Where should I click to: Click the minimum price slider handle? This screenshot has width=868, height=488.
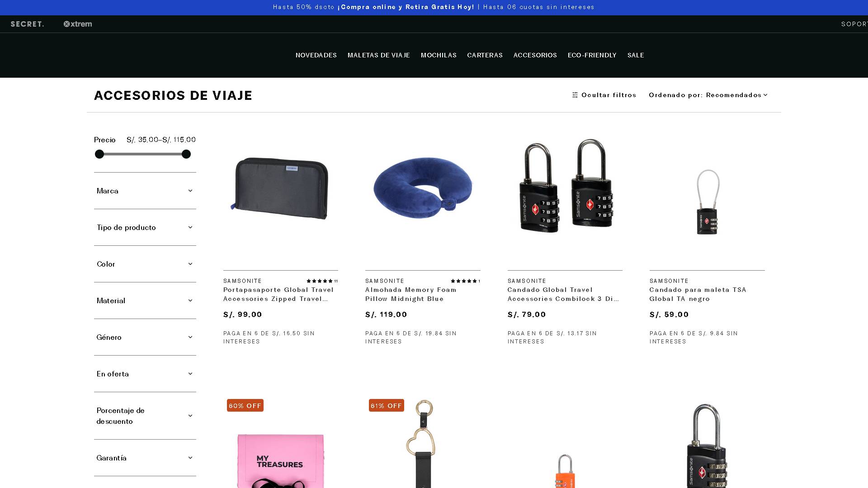click(x=99, y=154)
